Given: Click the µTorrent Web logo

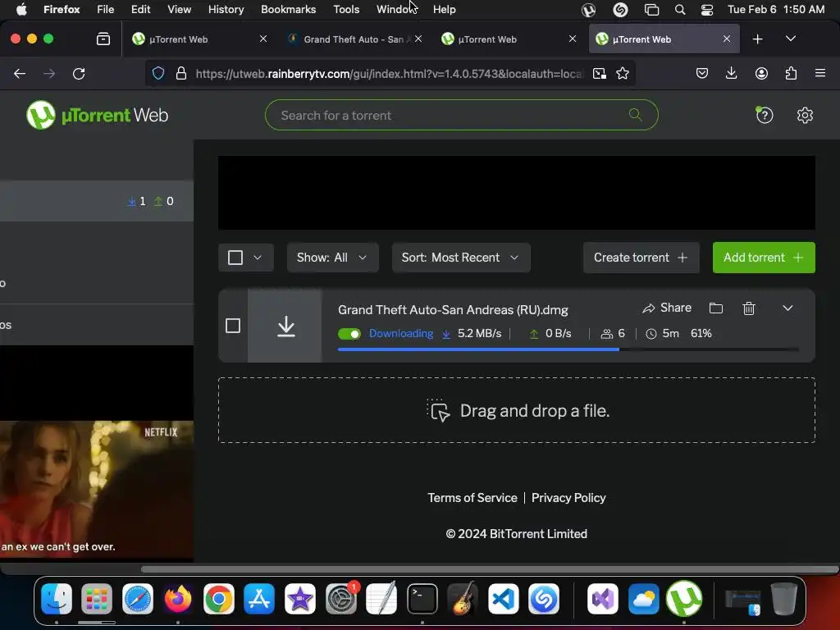Looking at the screenshot, I should (97, 115).
